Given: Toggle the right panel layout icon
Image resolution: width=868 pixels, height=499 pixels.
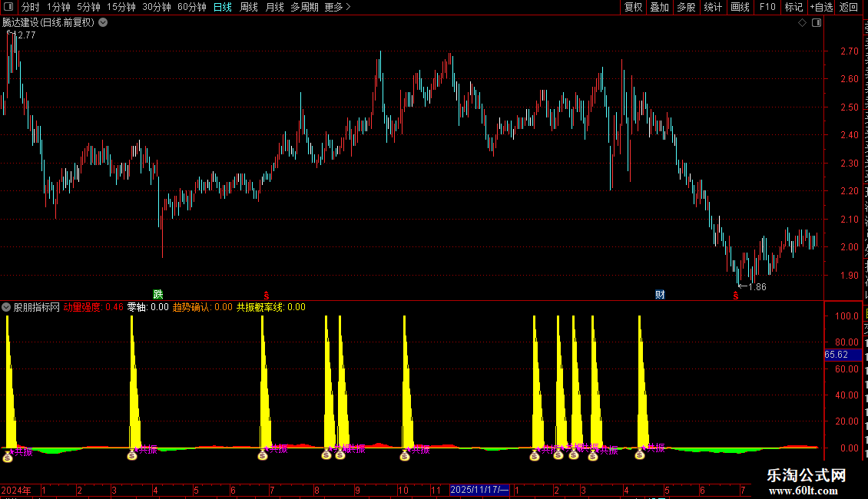Looking at the screenshot, I should (x=817, y=23).
